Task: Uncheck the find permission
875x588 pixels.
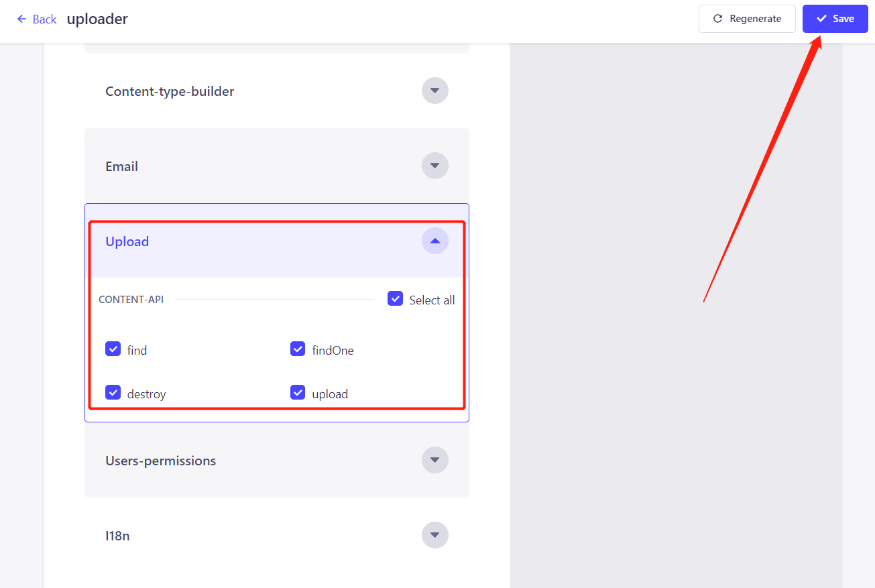Action: [113, 349]
